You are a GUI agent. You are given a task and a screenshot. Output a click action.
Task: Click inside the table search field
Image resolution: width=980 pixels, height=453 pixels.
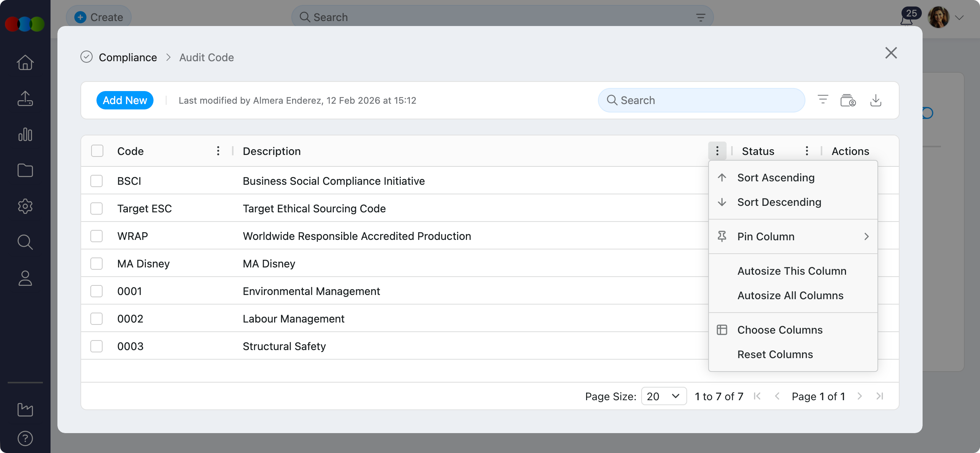[x=701, y=100]
